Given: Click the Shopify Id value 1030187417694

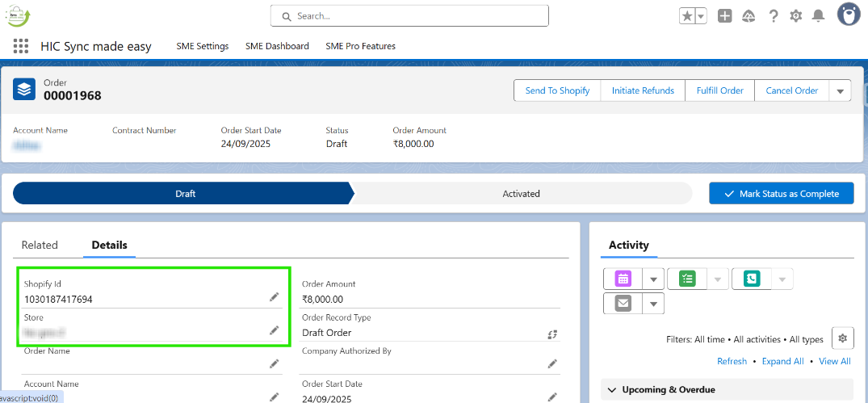Looking at the screenshot, I should 58,300.
